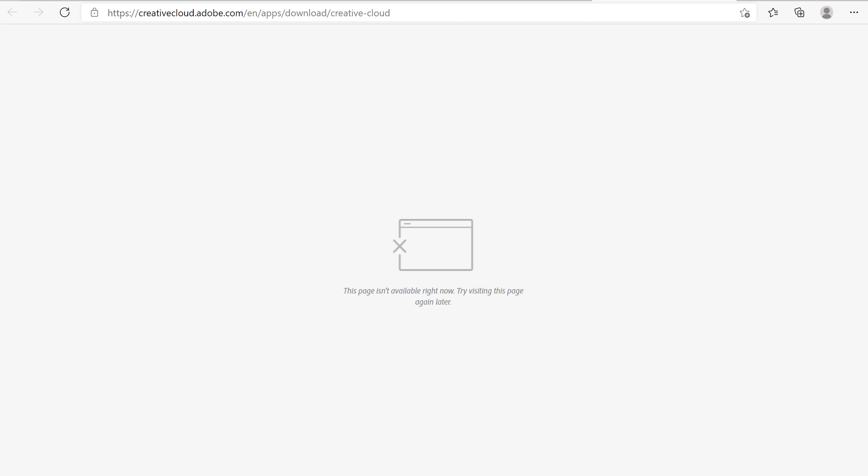Click the domain creativecloud.adobe.com in the URL
The image size is (868, 476).
click(191, 13)
